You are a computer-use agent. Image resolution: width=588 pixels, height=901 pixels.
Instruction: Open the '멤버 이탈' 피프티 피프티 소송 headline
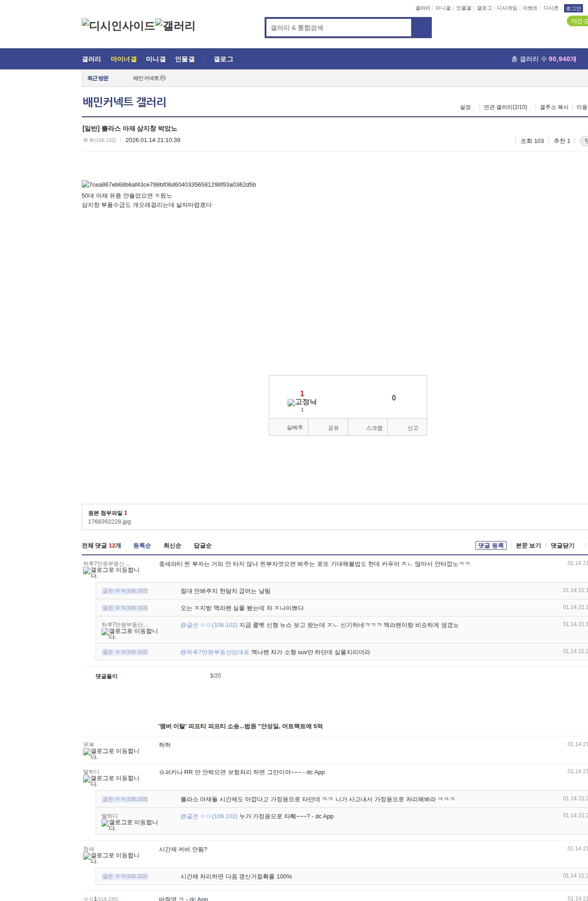pos(240,726)
